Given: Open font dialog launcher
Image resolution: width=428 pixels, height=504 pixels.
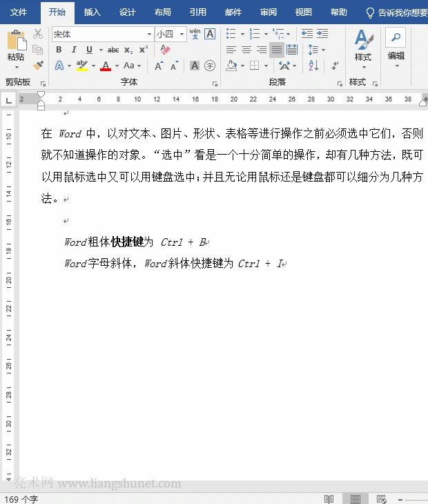Looking at the screenshot, I should 215,84.
